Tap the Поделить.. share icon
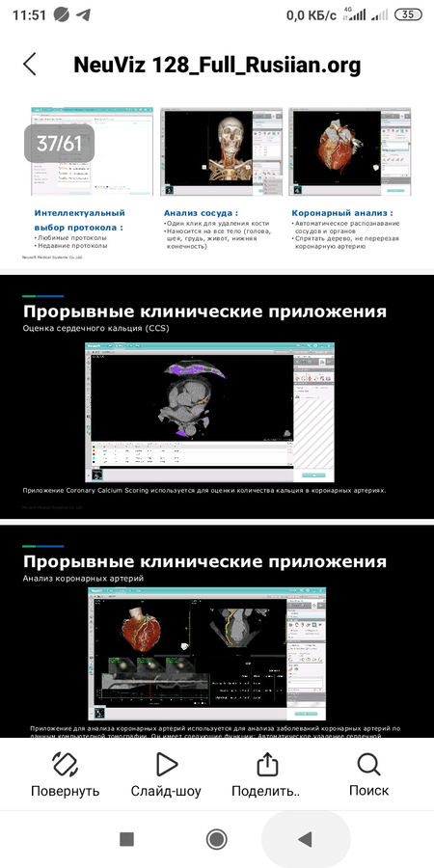The height and width of the screenshot is (868, 434). [x=267, y=765]
